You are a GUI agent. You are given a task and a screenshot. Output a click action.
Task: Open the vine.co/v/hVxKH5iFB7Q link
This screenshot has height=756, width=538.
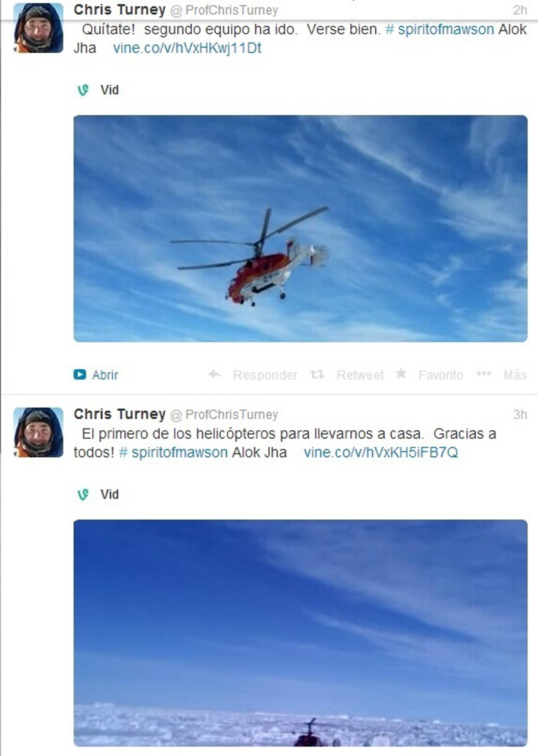click(x=381, y=452)
